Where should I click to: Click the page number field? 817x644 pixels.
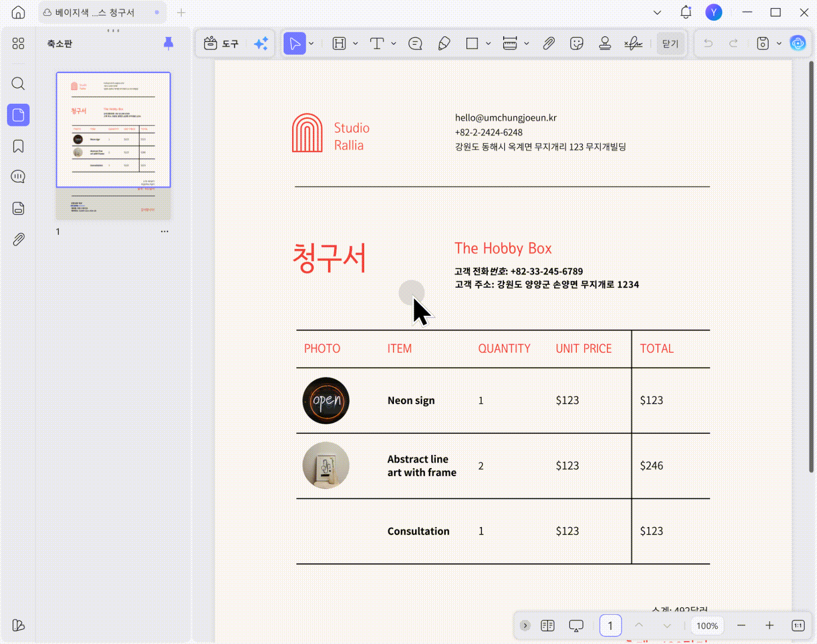pyautogui.click(x=610, y=625)
